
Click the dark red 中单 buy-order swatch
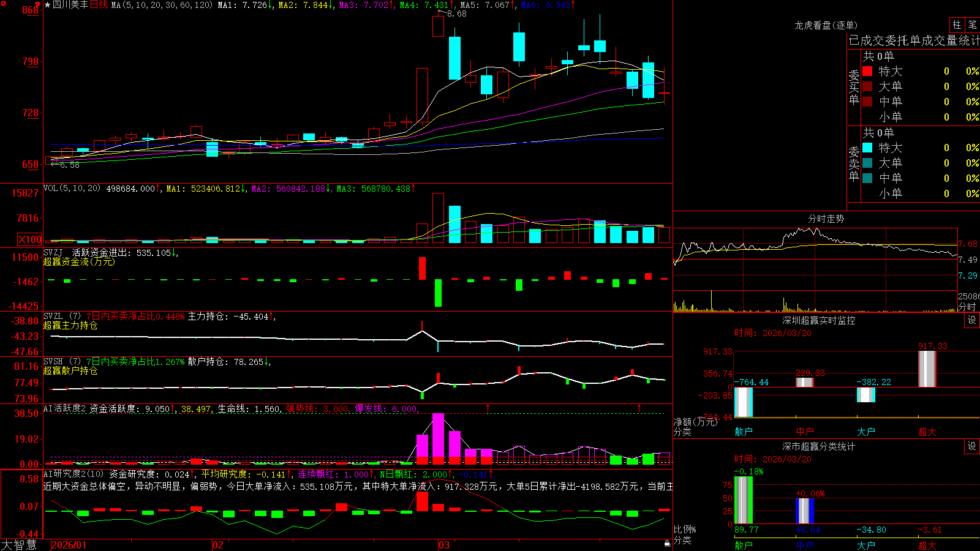pyautogui.click(x=867, y=102)
